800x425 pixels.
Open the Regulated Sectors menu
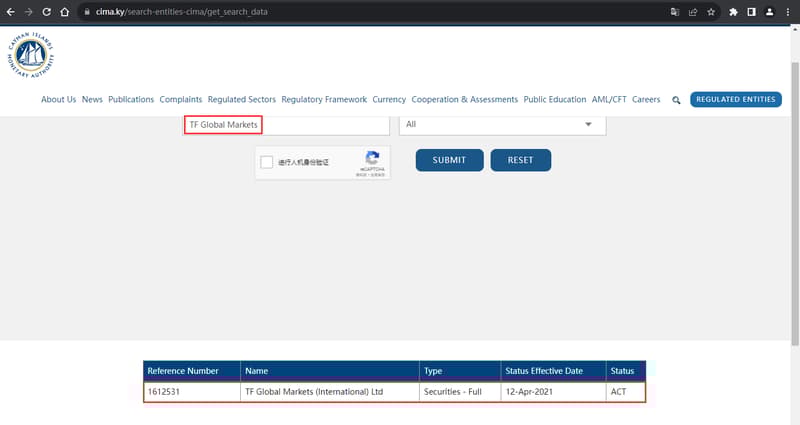[x=241, y=100]
